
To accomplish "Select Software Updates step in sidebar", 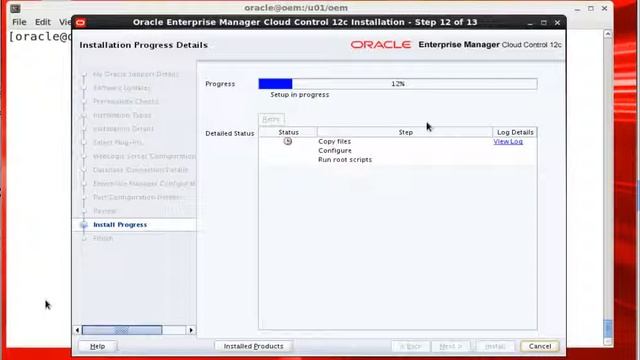I will point(121,88).
